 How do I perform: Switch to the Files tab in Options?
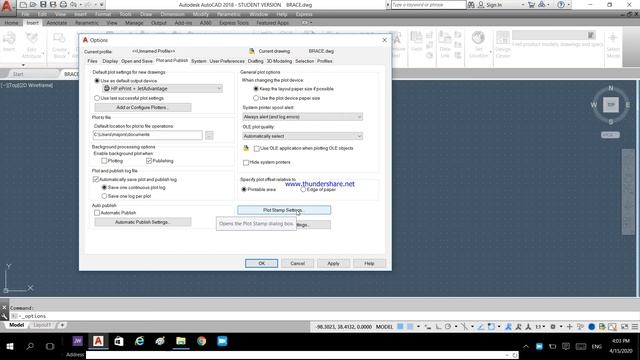[93, 61]
